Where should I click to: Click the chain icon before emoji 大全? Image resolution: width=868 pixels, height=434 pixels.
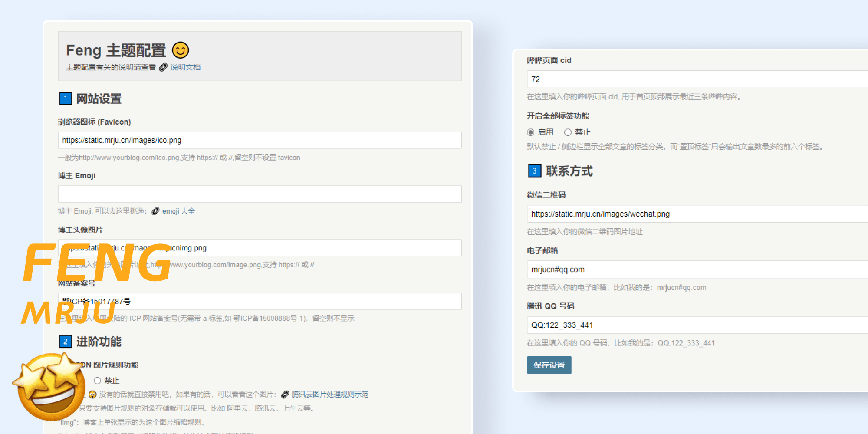pyautogui.click(x=155, y=211)
